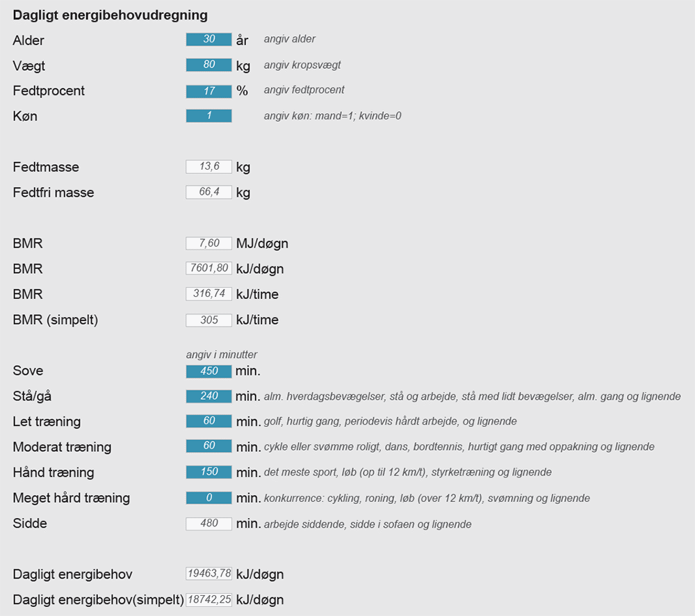Click the BMR MJ/døgn value field
This screenshot has height=616, width=695.
(x=208, y=243)
